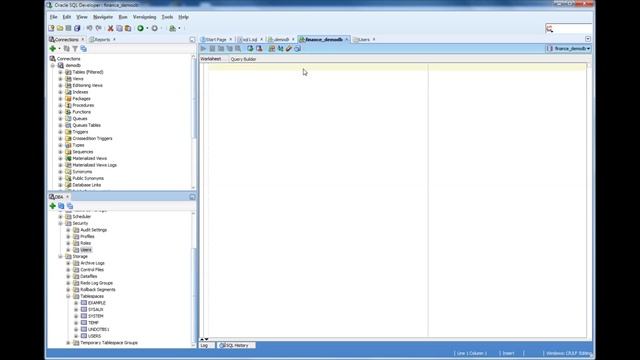Open the Versioning menu
The width and height of the screenshot is (640, 360).
[x=144, y=17]
